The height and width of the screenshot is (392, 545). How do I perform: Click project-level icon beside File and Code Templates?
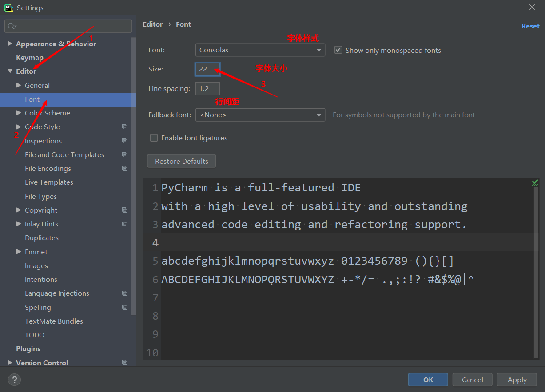coord(124,154)
